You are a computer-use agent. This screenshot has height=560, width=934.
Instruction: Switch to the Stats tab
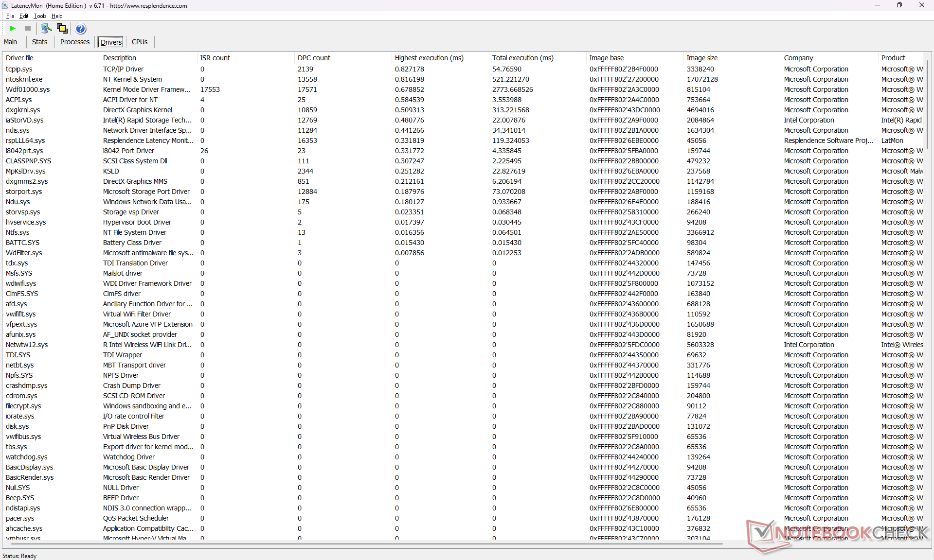tap(39, 42)
